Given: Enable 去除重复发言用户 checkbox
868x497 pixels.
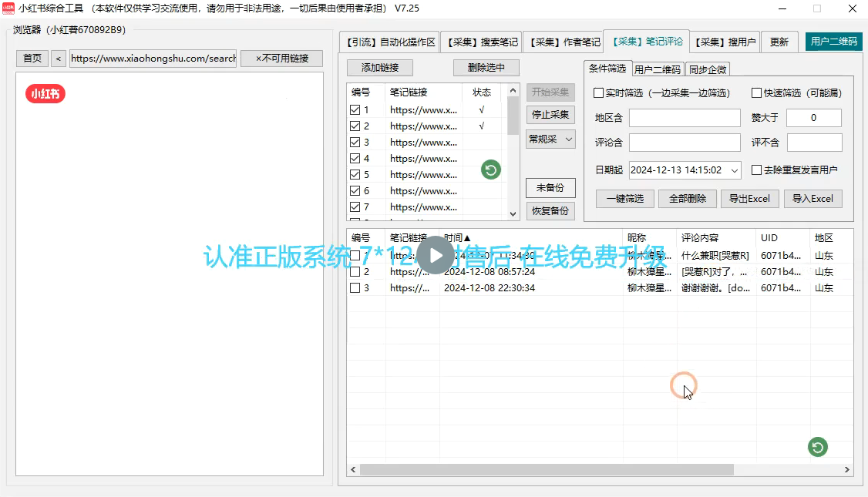Looking at the screenshot, I should pos(757,170).
